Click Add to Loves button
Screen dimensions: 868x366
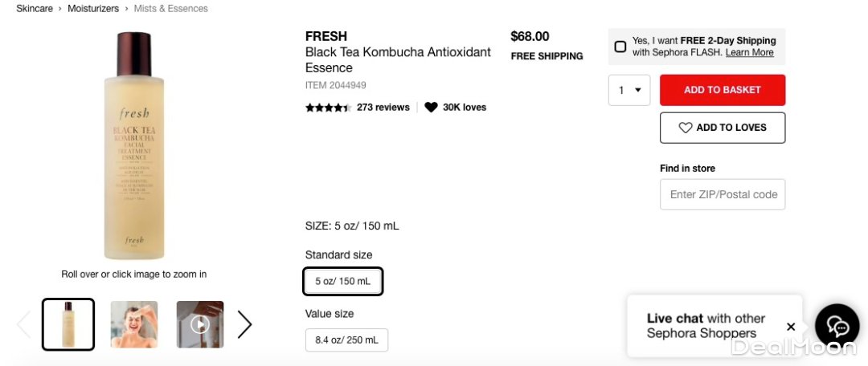[722, 128]
